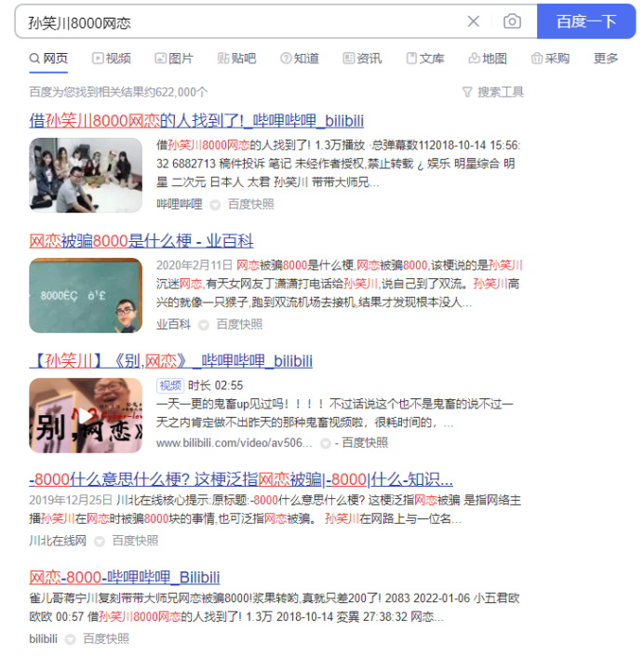Click the 川北在线网 source label
Viewport: 644px width, 658px height.
click(x=58, y=541)
